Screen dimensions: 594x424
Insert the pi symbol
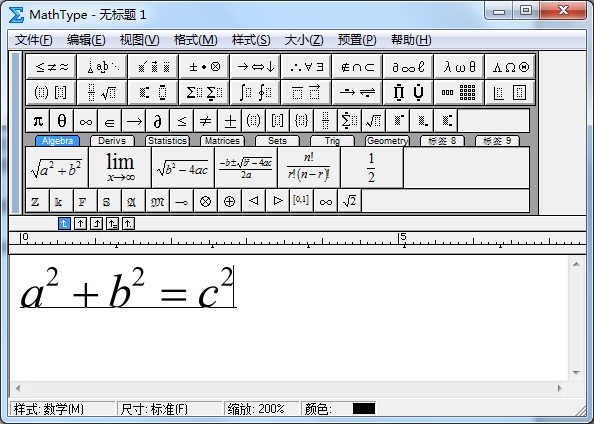tap(38, 121)
